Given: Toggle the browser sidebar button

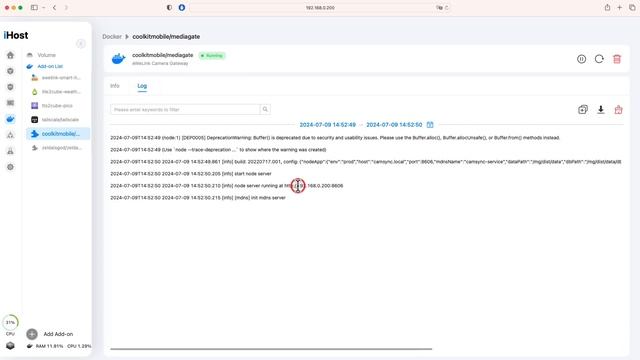Looking at the screenshot, I should (34, 7).
